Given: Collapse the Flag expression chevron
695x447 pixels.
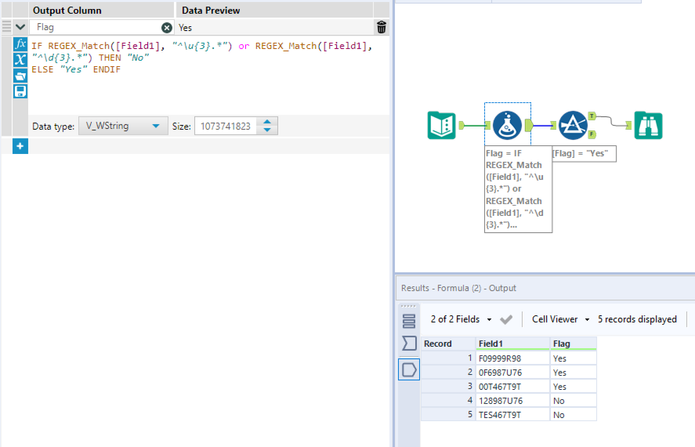Looking at the screenshot, I should point(20,27).
